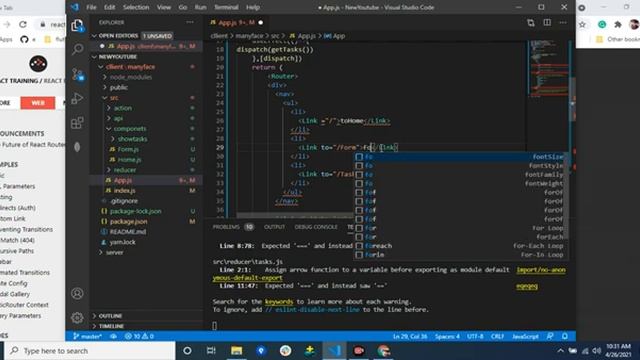Image resolution: width=640 pixels, height=360 pixels.
Task: Click the volume icon in system tray
Action: 597,351
